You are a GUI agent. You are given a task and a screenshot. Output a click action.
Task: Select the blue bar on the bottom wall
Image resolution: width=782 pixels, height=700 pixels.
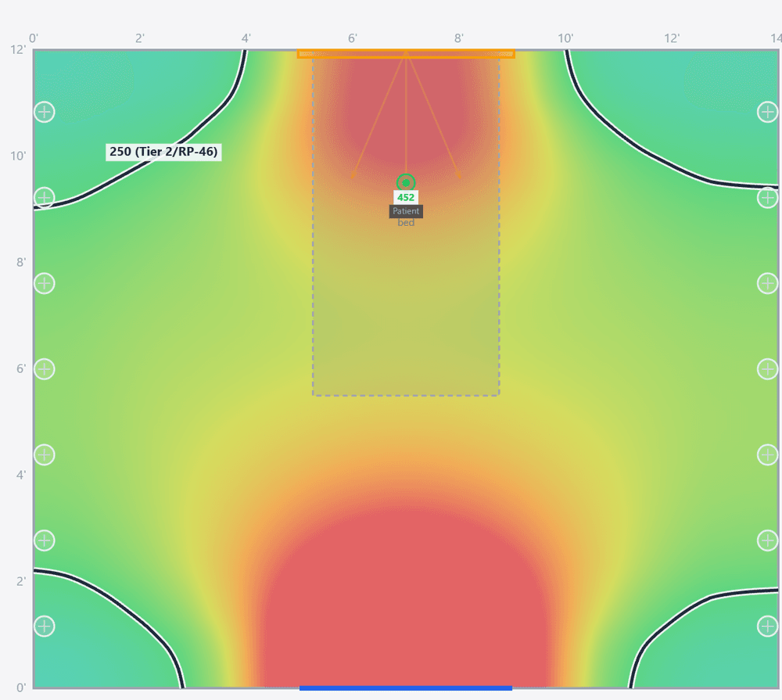(x=405, y=688)
